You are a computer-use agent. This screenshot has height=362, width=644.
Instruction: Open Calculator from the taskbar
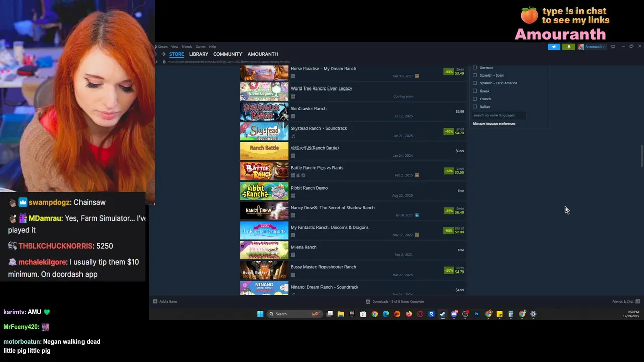click(x=511, y=314)
